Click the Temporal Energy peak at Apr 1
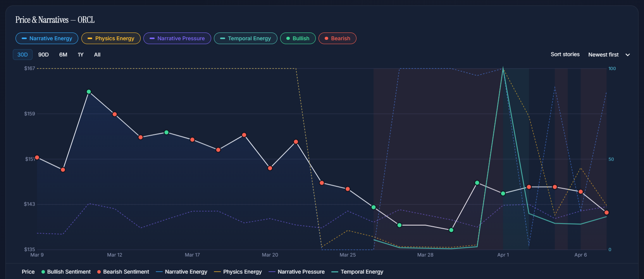644x279 pixels. point(503,69)
